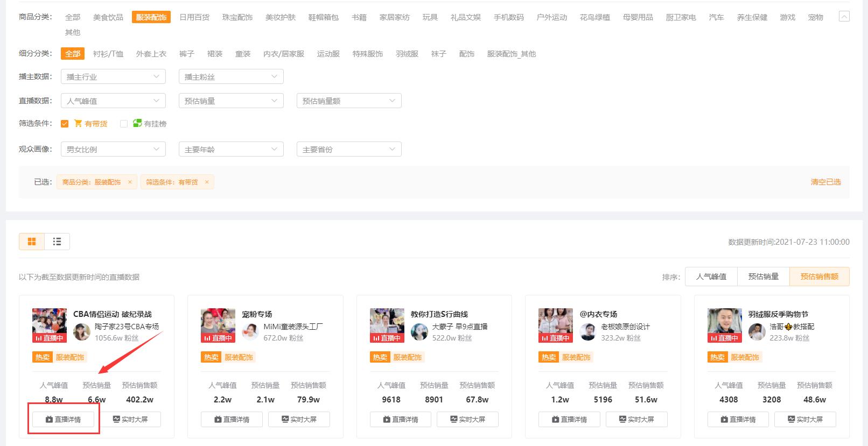
Task: Open 直播详情 for CBA情侣运动 card
Action: 64,419
